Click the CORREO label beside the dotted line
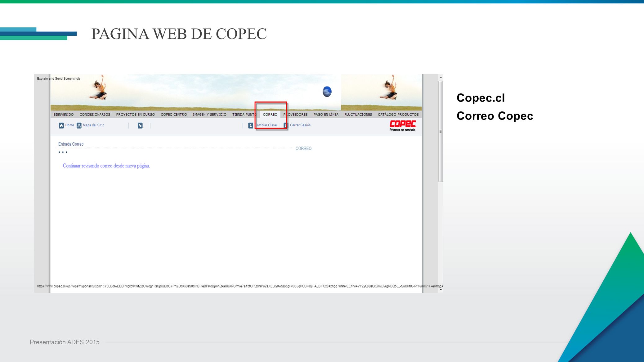Image resolution: width=644 pixels, height=362 pixels. (303, 148)
